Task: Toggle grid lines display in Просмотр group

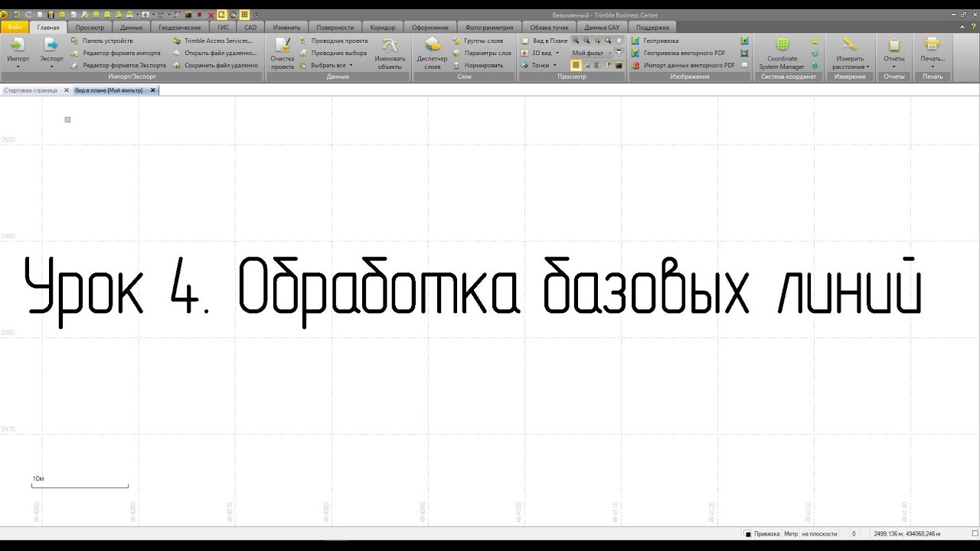Action: [576, 65]
